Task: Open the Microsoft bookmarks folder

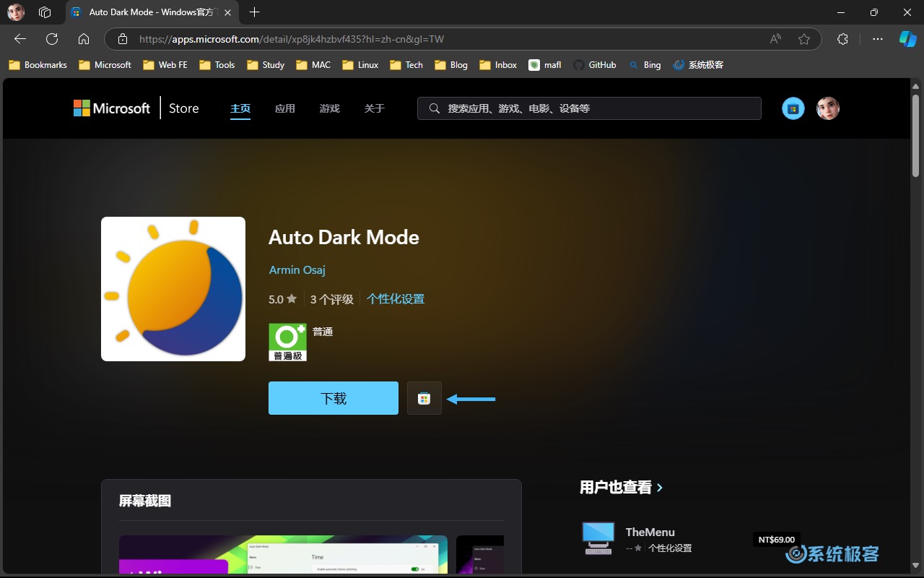Action: [x=105, y=65]
